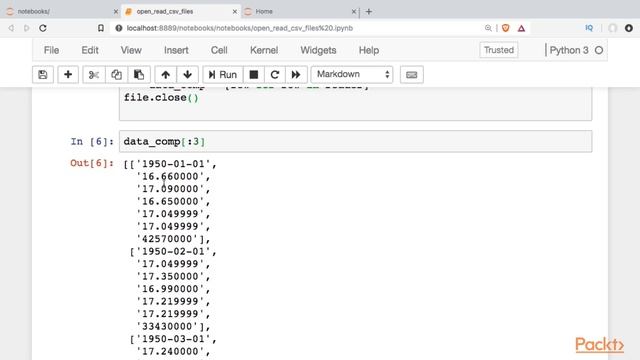640x360 pixels.
Task: Click the site info icon in address bar
Action: [x=119, y=28]
